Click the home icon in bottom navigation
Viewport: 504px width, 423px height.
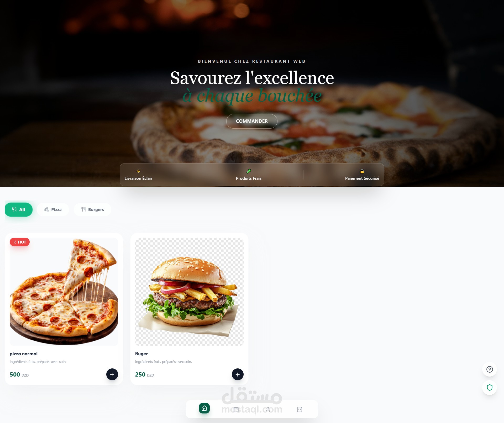click(204, 408)
